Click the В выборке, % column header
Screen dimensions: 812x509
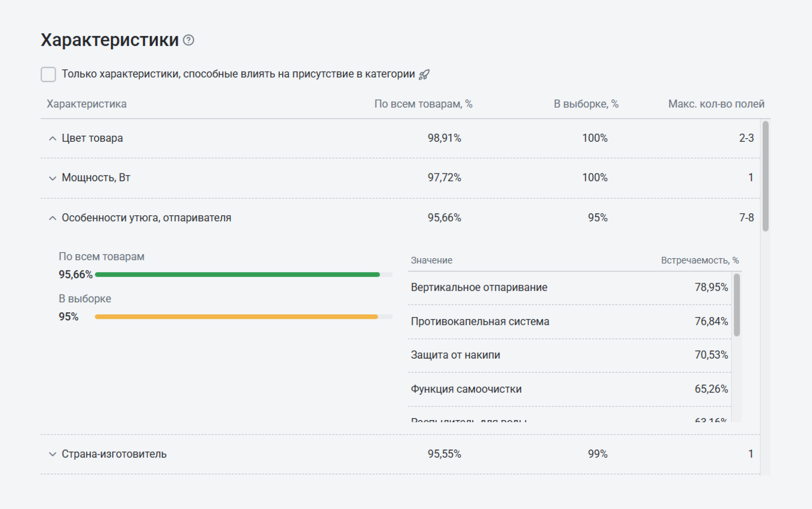(586, 104)
